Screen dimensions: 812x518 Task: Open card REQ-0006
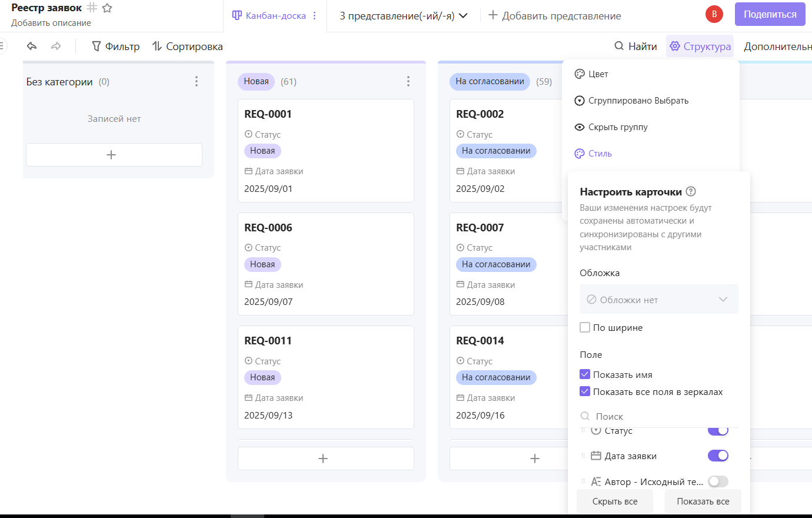[x=326, y=264]
